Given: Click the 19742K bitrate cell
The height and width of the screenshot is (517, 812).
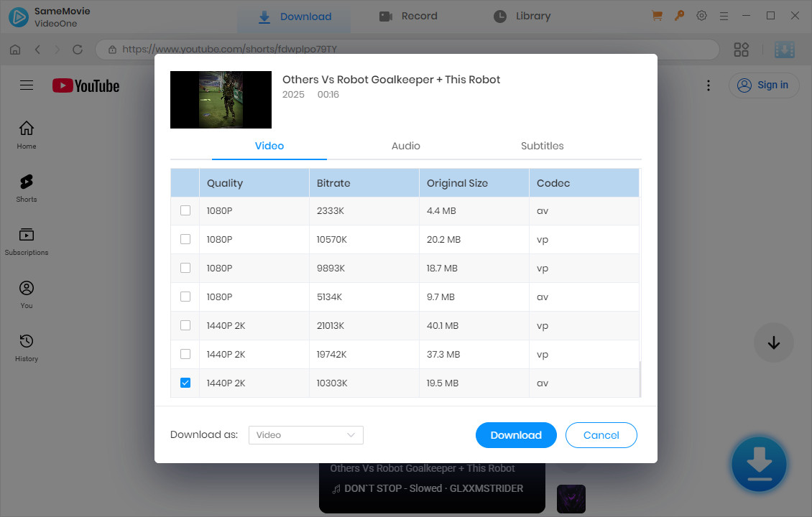Looking at the screenshot, I should (x=364, y=354).
